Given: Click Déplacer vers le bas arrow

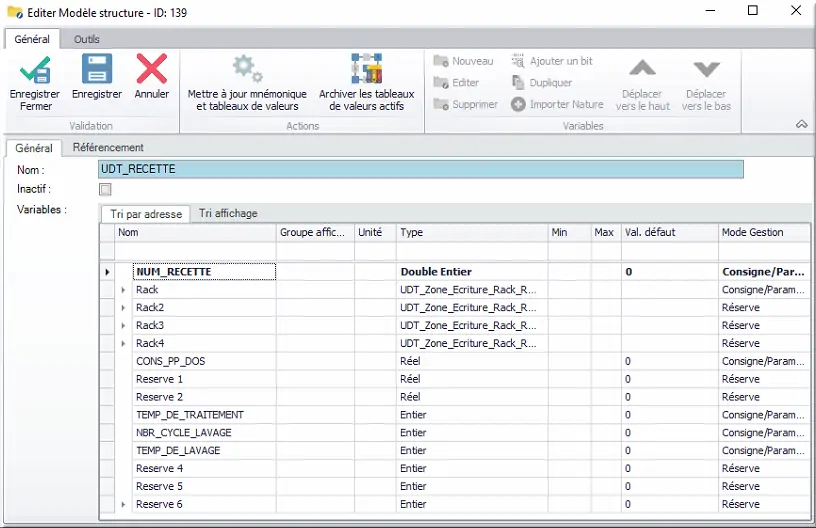Looking at the screenshot, I should (x=707, y=69).
